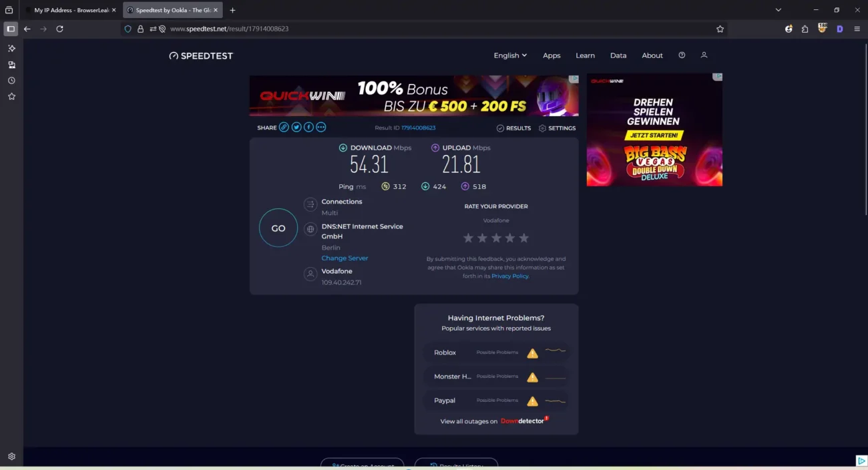This screenshot has width=868, height=470.
Task: Click the globe icon beside DNS:NET server
Action: click(x=310, y=229)
